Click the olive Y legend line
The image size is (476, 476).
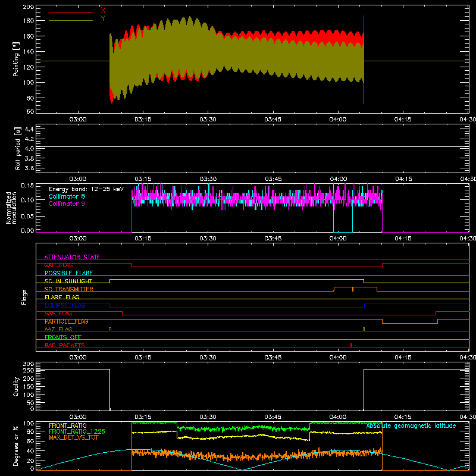(x=71, y=21)
